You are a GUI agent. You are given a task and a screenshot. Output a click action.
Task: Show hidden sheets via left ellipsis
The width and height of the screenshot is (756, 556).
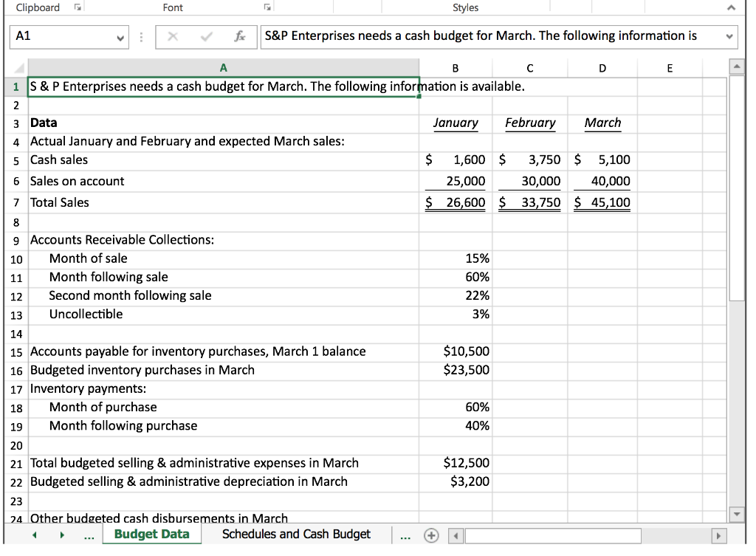pyautogui.click(x=89, y=535)
